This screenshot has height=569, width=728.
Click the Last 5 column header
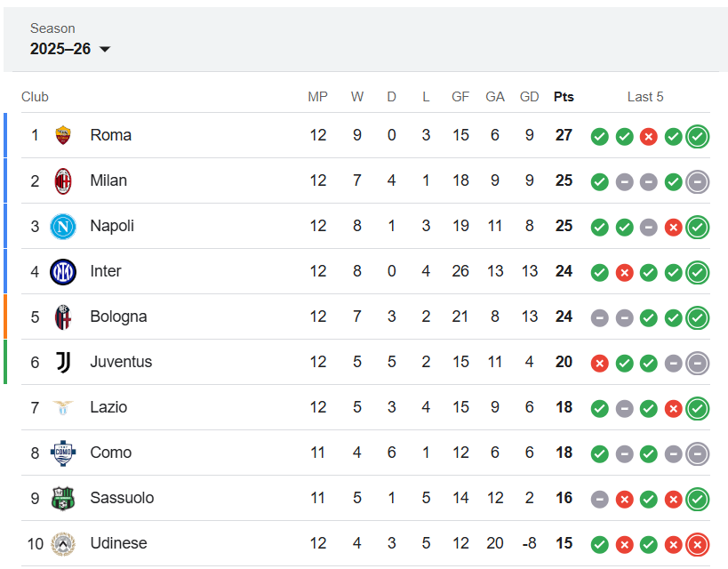coord(645,97)
